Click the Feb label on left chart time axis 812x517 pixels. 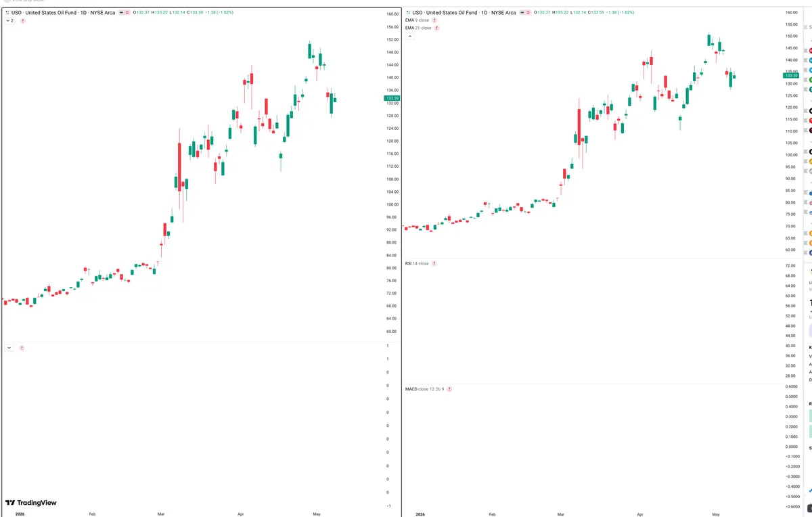point(93,514)
